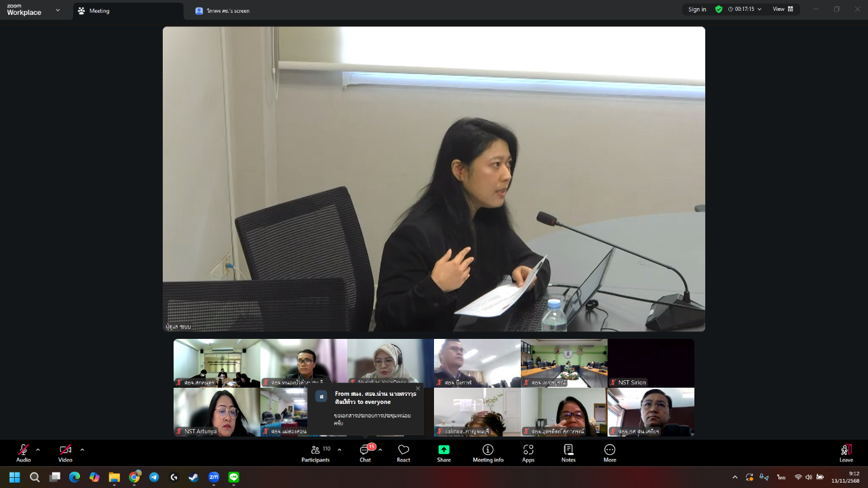Open the Apps panel

click(x=528, y=453)
